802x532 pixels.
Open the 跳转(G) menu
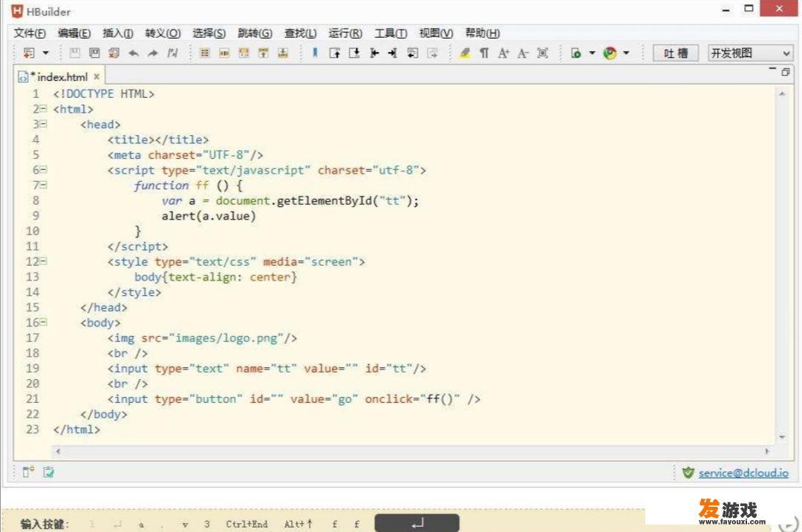point(255,33)
